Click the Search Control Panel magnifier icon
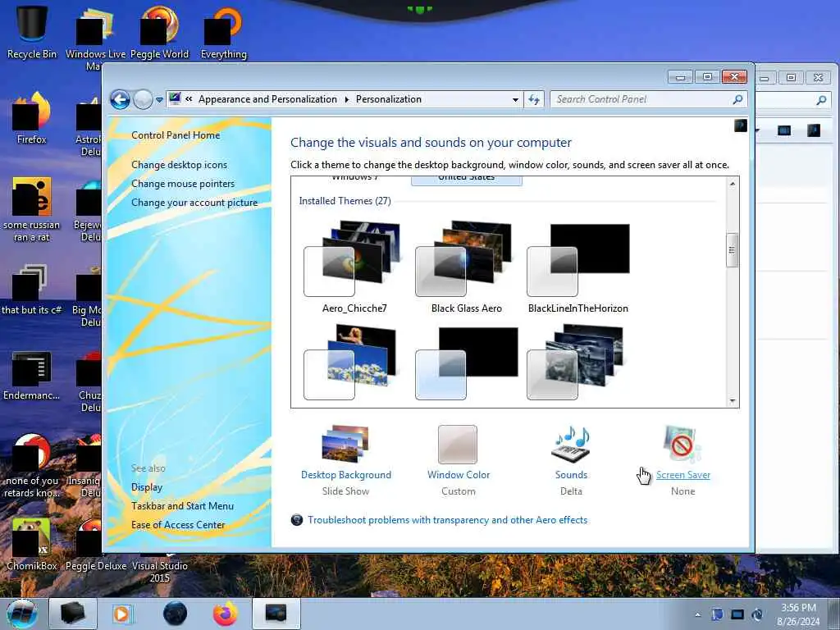The width and height of the screenshot is (840, 630). pyautogui.click(x=737, y=99)
